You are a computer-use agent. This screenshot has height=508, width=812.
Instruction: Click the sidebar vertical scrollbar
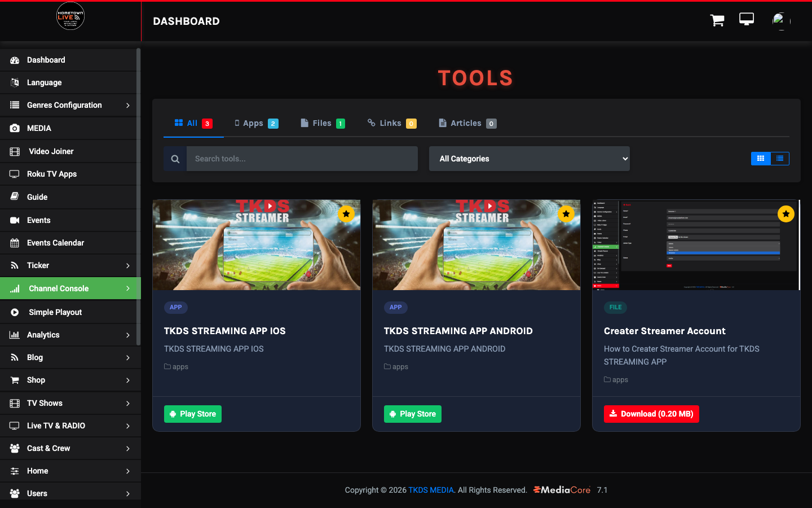click(138, 196)
